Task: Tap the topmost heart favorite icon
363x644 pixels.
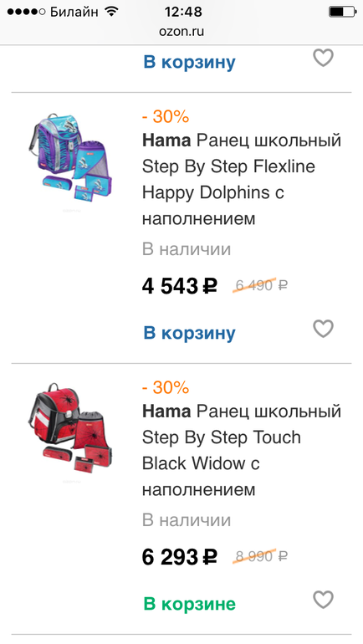Action: (323, 58)
